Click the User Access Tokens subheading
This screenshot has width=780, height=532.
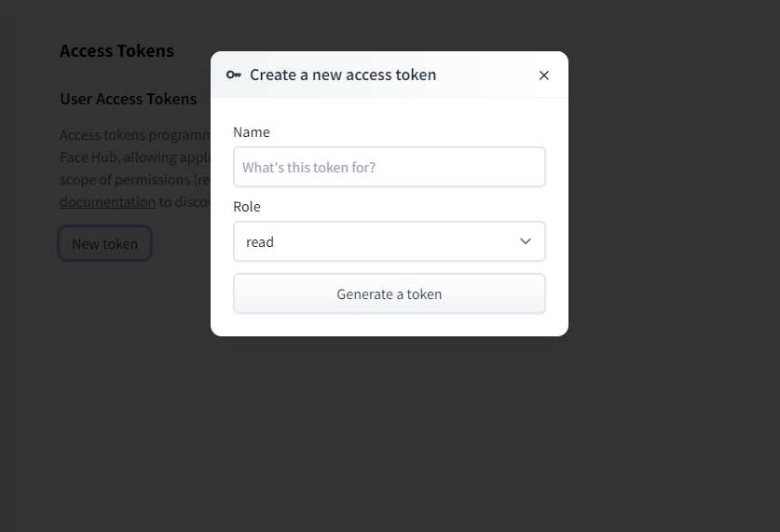tap(129, 99)
